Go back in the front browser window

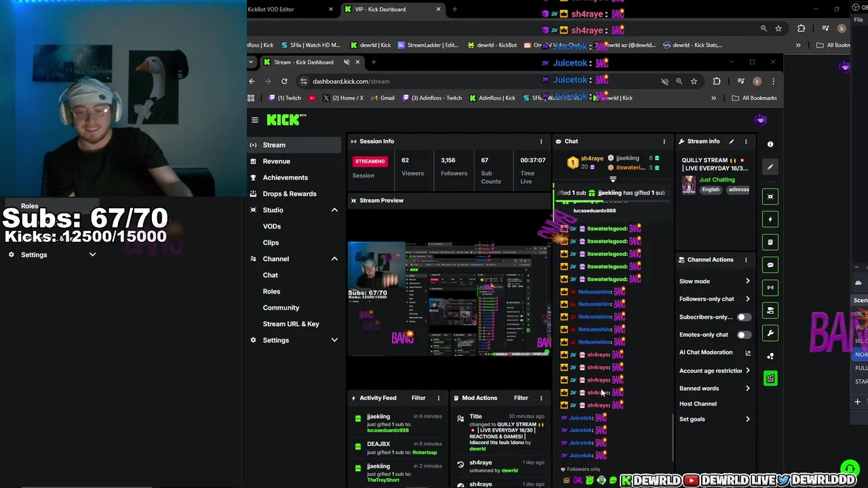click(252, 81)
